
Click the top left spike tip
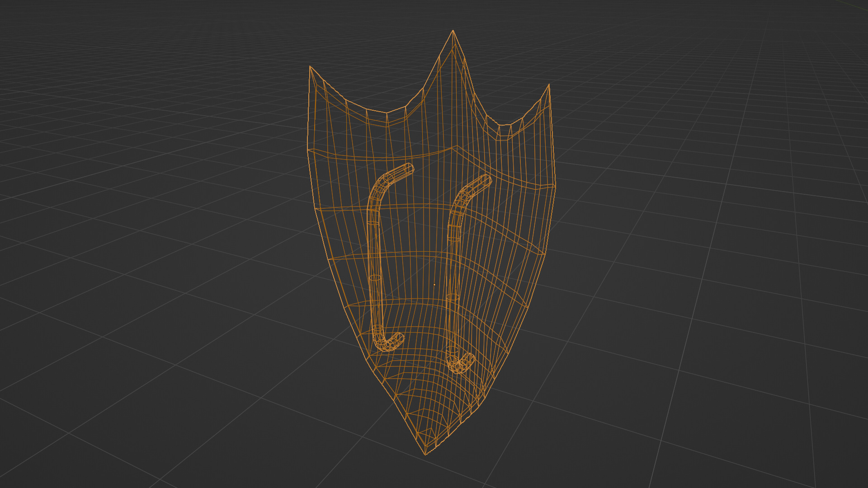coord(310,67)
